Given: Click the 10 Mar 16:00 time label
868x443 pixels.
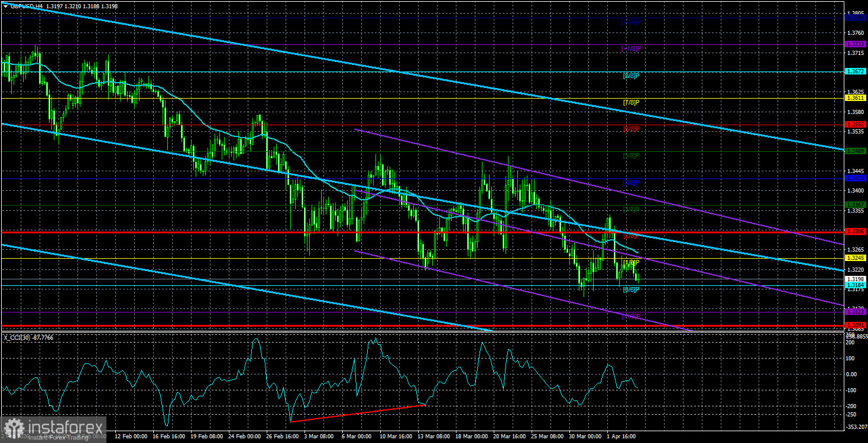Looking at the screenshot, I should tap(396, 437).
